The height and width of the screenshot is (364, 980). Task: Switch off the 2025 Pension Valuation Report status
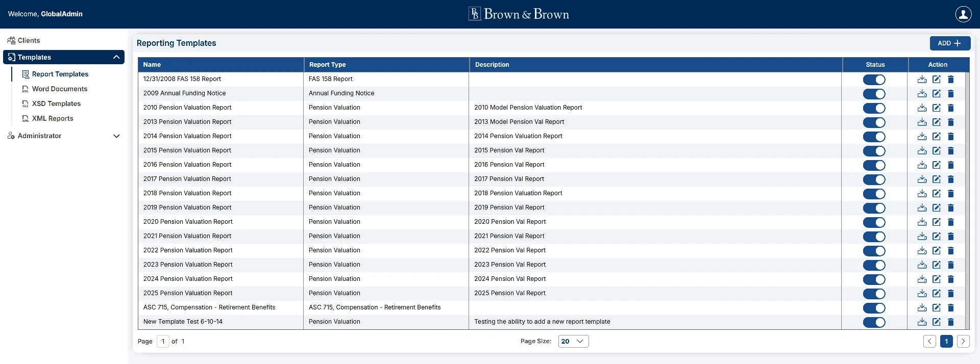tap(874, 294)
